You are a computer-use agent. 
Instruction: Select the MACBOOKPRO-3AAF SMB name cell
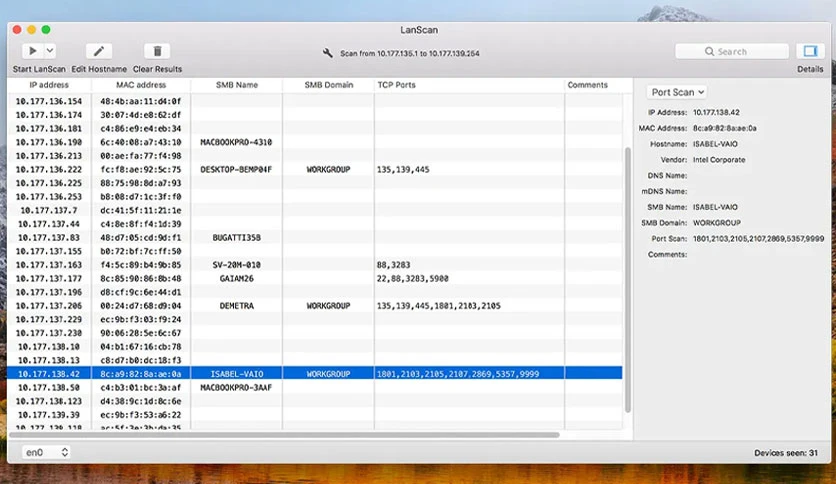click(236, 388)
